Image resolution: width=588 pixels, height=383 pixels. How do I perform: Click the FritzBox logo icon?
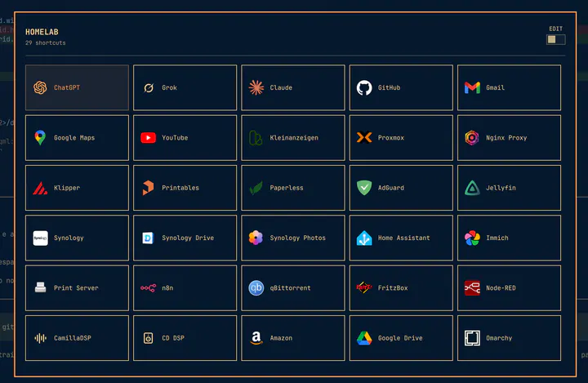(364, 287)
